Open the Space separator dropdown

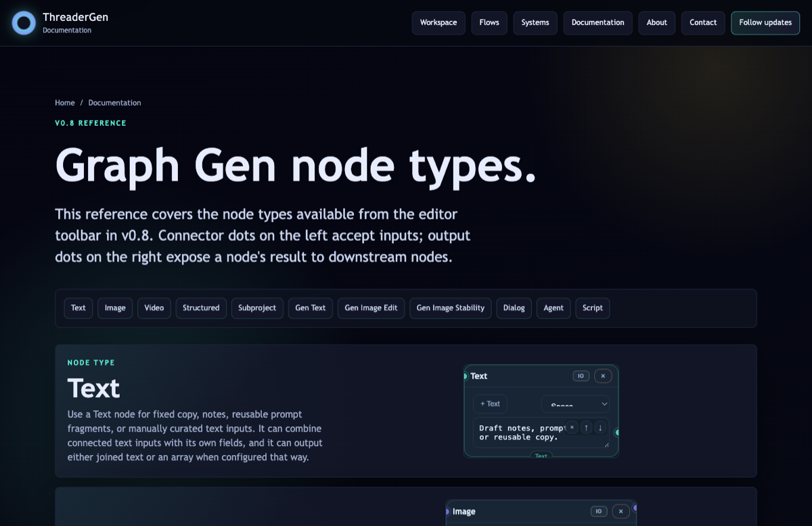[576, 404]
